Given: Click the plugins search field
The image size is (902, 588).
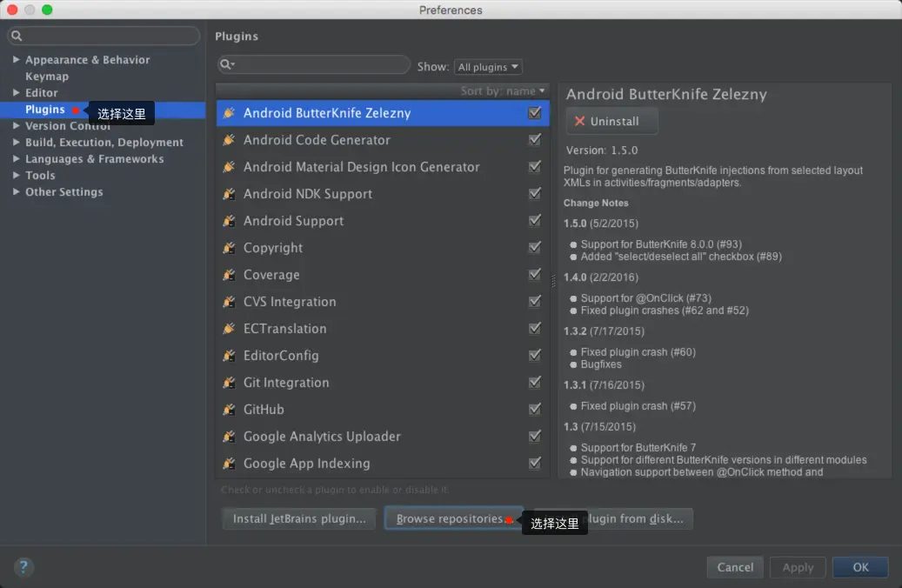Looking at the screenshot, I should click(314, 64).
